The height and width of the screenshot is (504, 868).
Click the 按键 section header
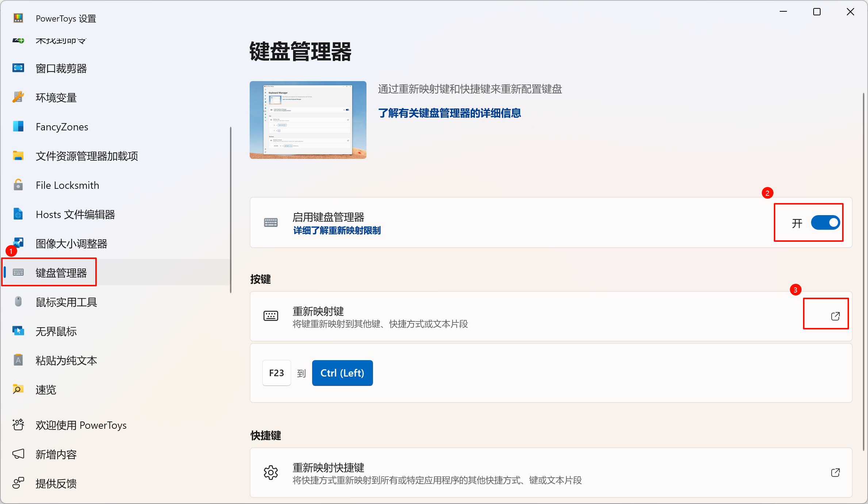pos(261,279)
